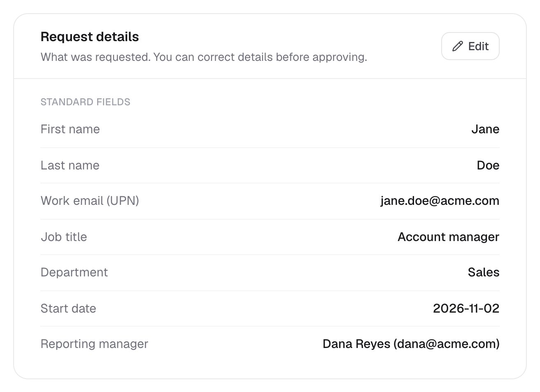
Task: Select the job title "Account manager"
Action: click(449, 237)
